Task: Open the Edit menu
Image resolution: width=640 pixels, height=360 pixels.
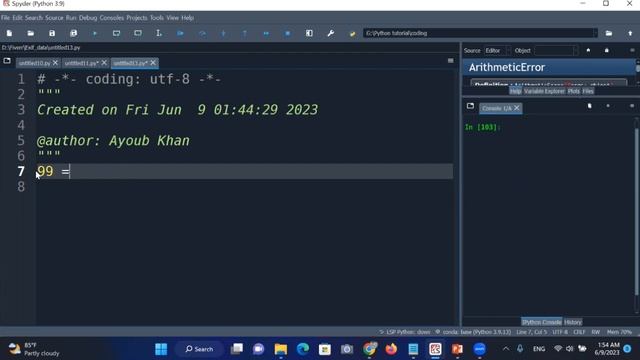Action: coord(18,18)
